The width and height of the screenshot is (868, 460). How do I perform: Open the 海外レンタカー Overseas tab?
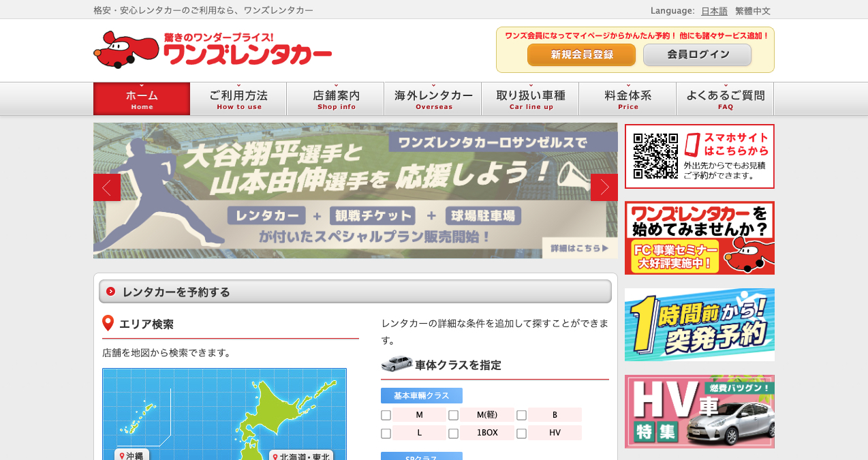click(433, 99)
